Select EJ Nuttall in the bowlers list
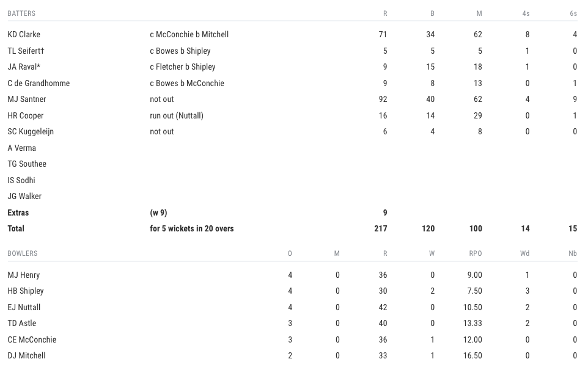 click(24, 308)
